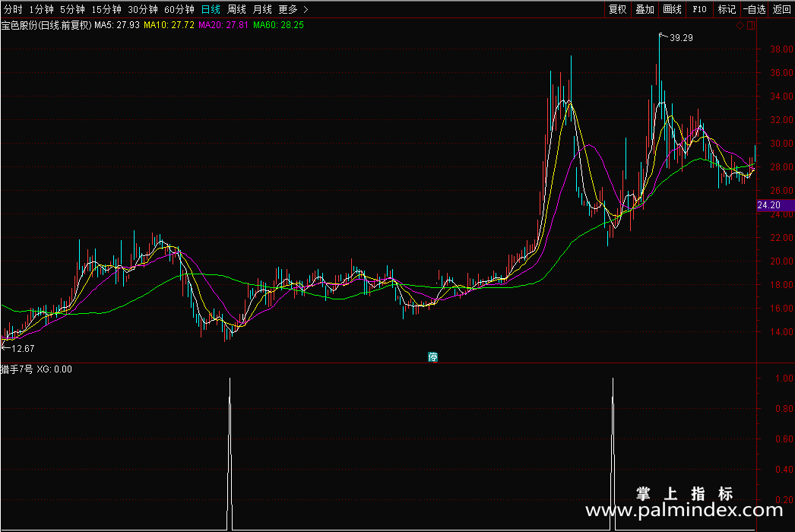
Task: Click the 宝色股份(日线.前复权) stock title
Action: point(46,25)
